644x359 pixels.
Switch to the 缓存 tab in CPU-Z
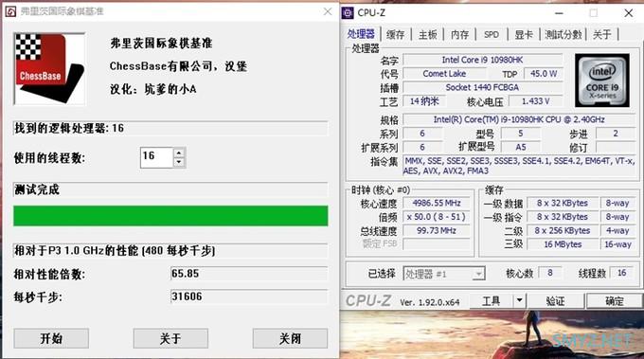(396, 34)
